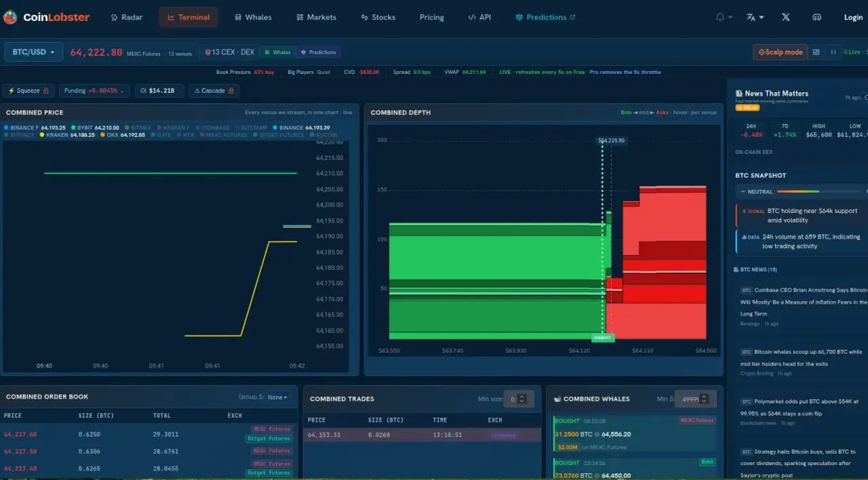The height and width of the screenshot is (480, 868).
Task: Toggle GATE series in legend
Action: click(161, 135)
